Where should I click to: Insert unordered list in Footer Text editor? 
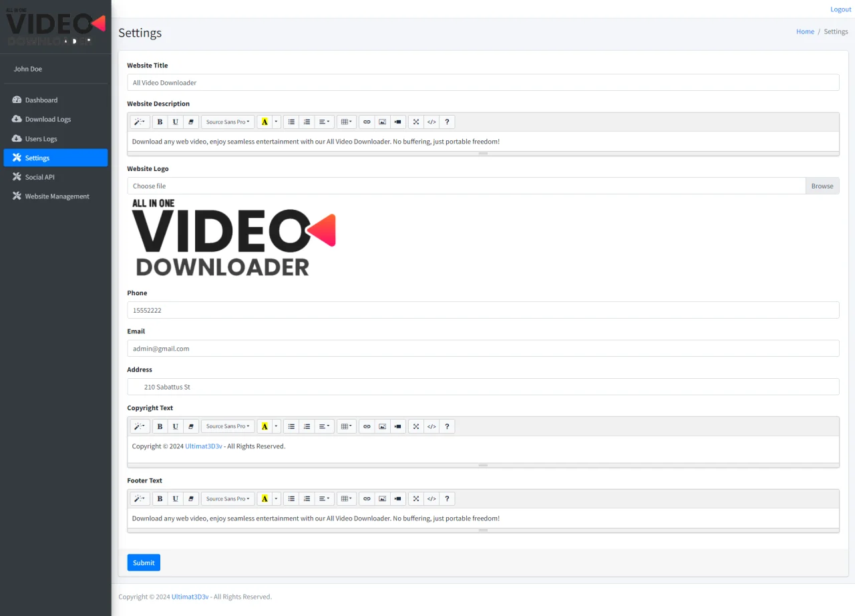point(291,499)
